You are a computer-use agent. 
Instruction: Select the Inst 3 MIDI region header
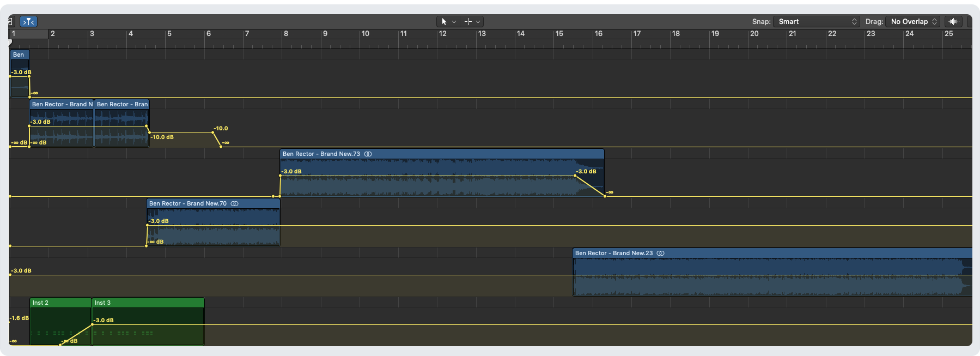click(147, 303)
